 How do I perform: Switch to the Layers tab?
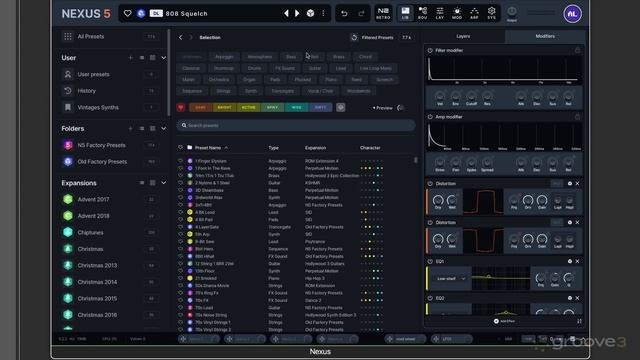[x=463, y=36]
